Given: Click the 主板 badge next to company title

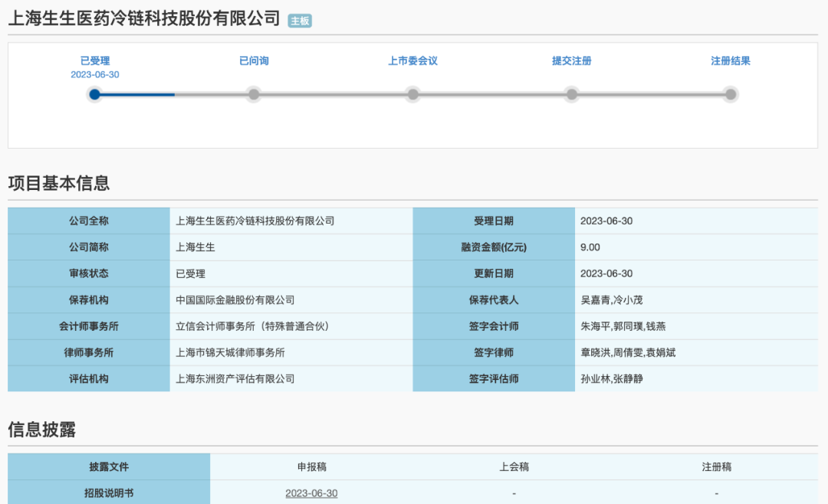Looking at the screenshot, I should pos(300,21).
